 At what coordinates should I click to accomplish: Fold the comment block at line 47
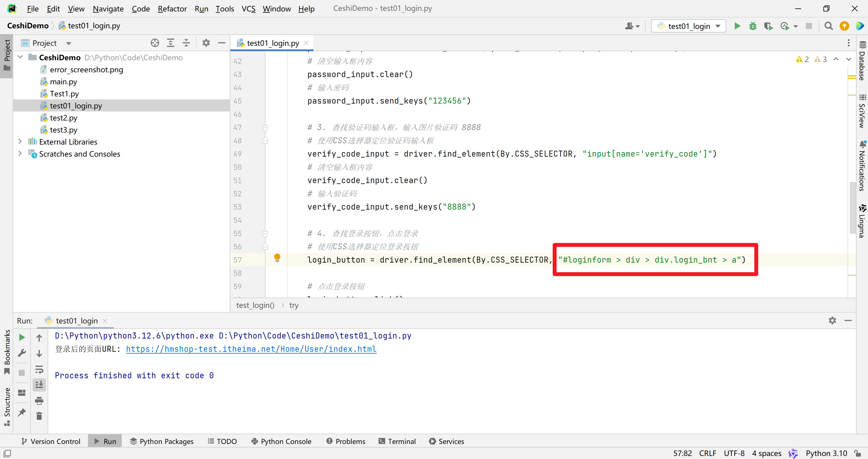[x=265, y=127]
